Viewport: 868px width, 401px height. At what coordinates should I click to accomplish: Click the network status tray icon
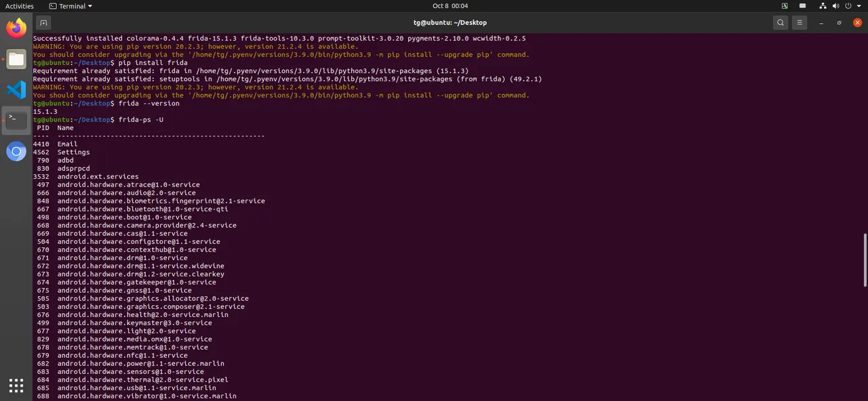tap(823, 6)
